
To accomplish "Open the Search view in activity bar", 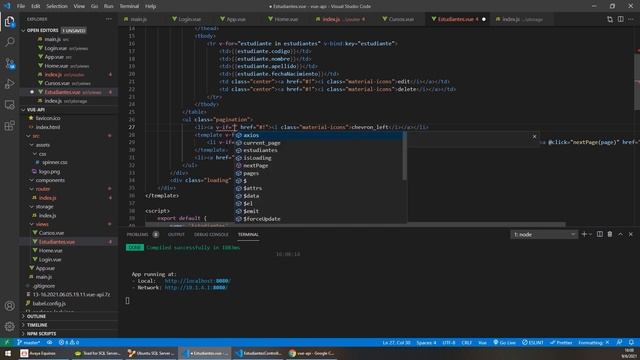I will 9,42.
